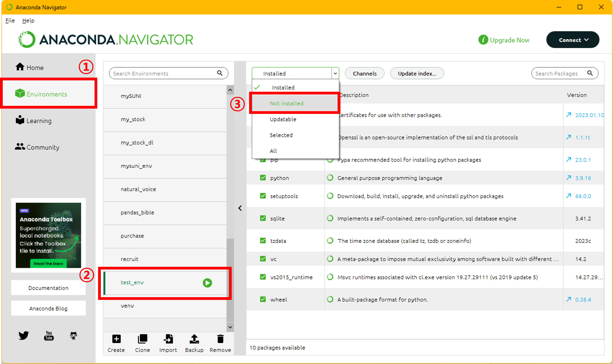Click the Backup environment icon
The image size is (613, 364).
tap(194, 339)
